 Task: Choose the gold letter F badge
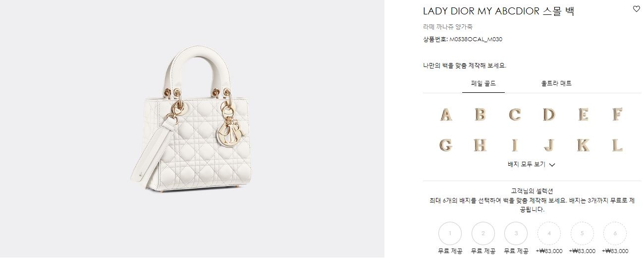click(617, 115)
